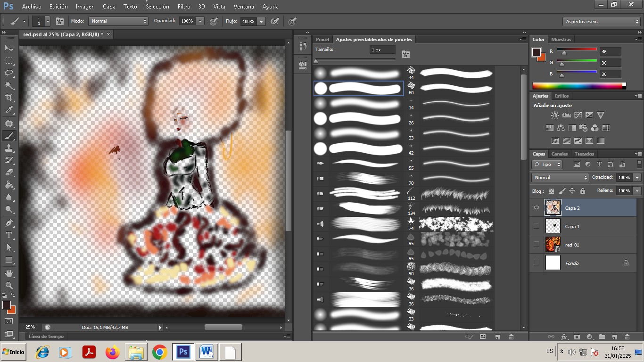Open the Flujo percentage dropdown
Viewport: 644px width, 362px height.
pyautogui.click(x=261, y=21)
